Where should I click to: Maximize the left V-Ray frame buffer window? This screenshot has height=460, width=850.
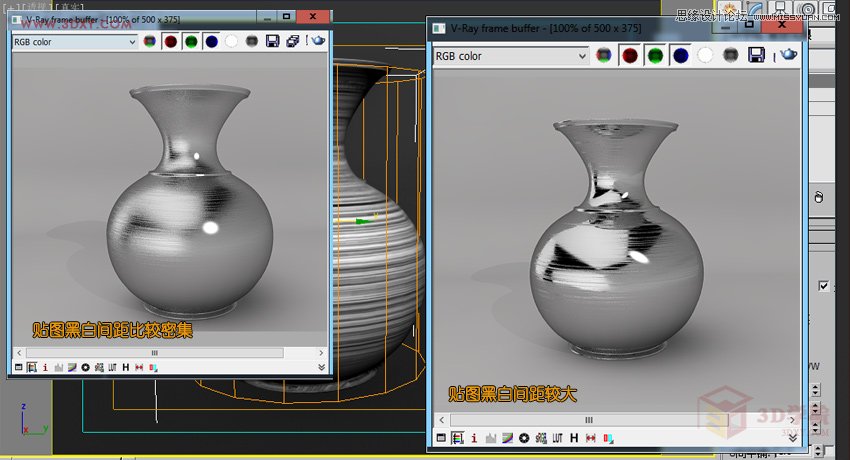[x=286, y=16]
